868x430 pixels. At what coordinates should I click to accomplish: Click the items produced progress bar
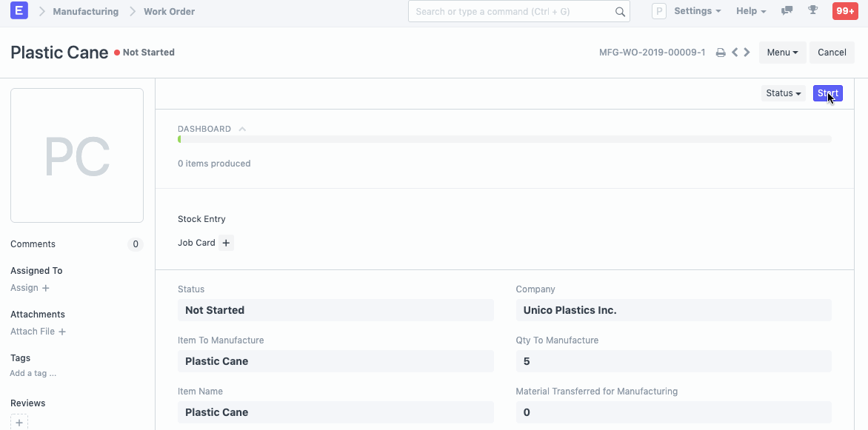[x=504, y=139]
